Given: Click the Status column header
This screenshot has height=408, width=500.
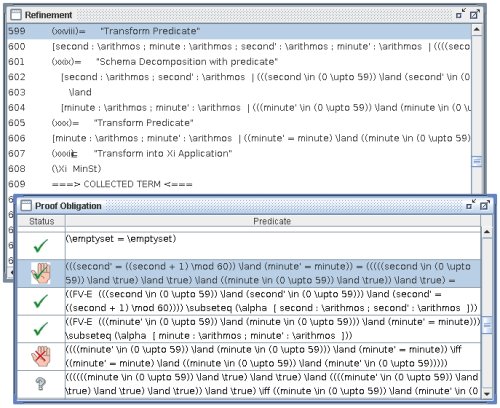Looking at the screenshot, I should pos(41,221).
